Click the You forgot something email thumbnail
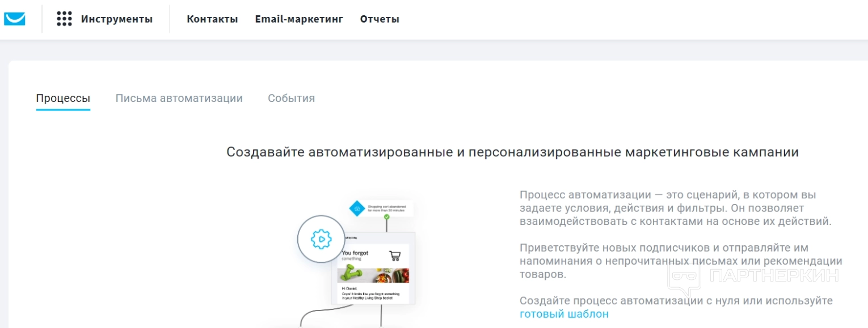 [x=373, y=268]
